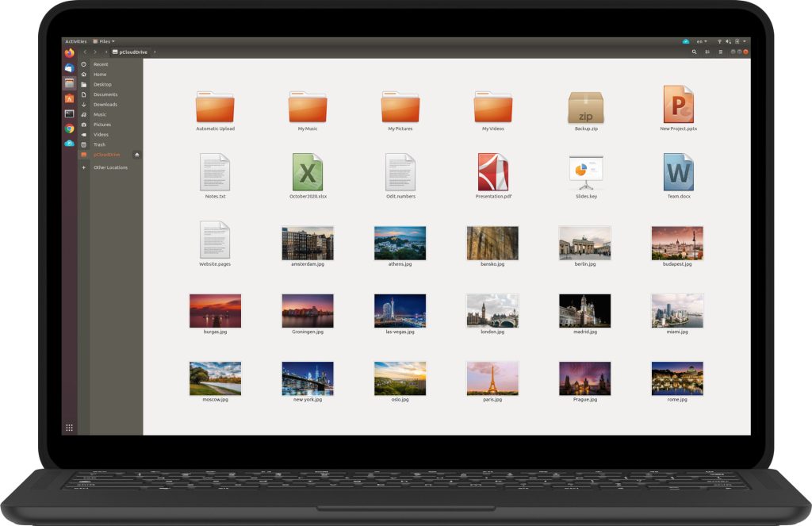Expand the system status menu chevron
This screenshot has height=526, width=812.
click(x=745, y=40)
